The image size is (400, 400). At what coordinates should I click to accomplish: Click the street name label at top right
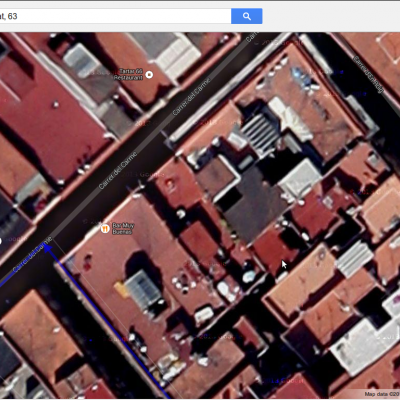pos(368,74)
